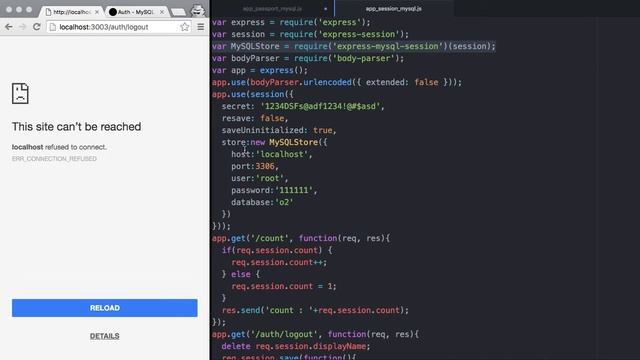Bookmark the page with the star icon
This screenshot has height=360, width=640.
point(184,27)
